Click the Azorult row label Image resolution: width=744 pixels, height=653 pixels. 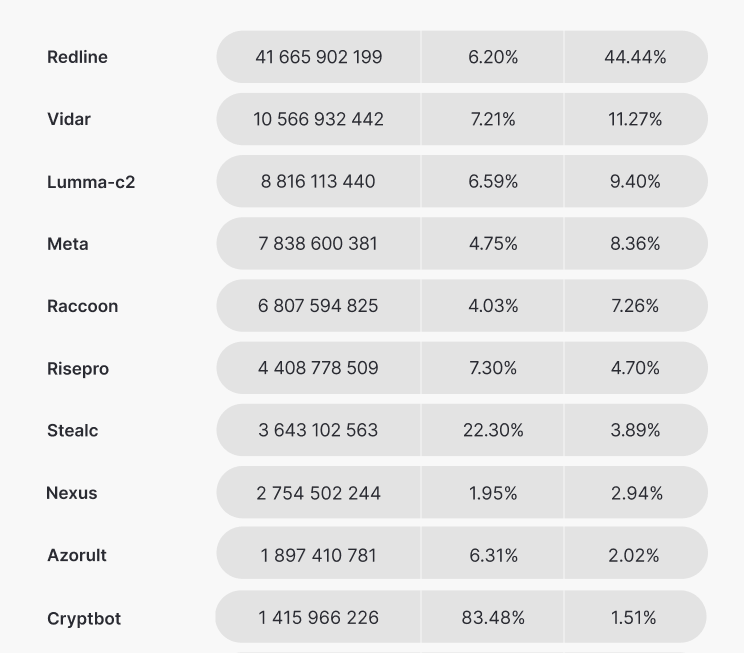[x=77, y=555]
